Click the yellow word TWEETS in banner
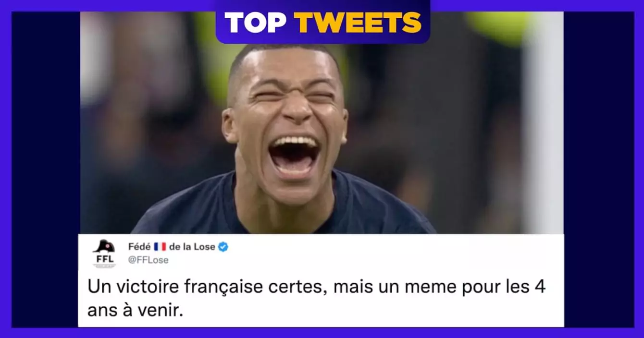 click(x=358, y=22)
